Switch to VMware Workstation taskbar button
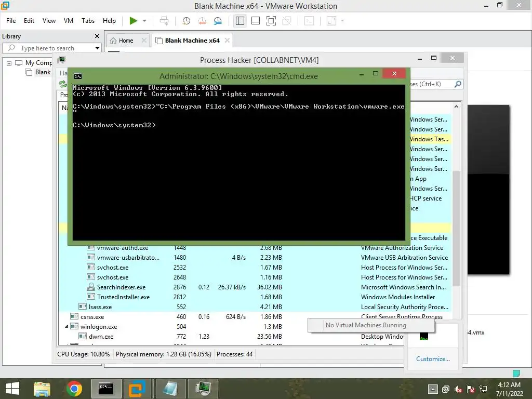The image size is (532, 399). coord(137,389)
